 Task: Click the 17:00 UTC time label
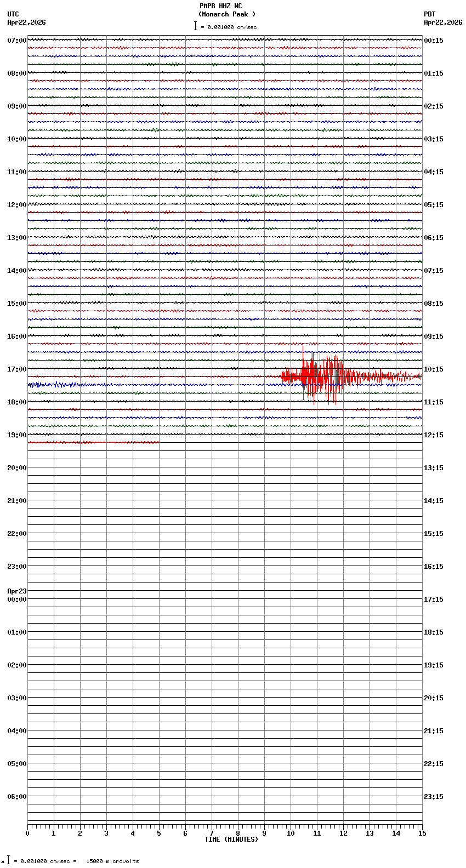point(17,369)
